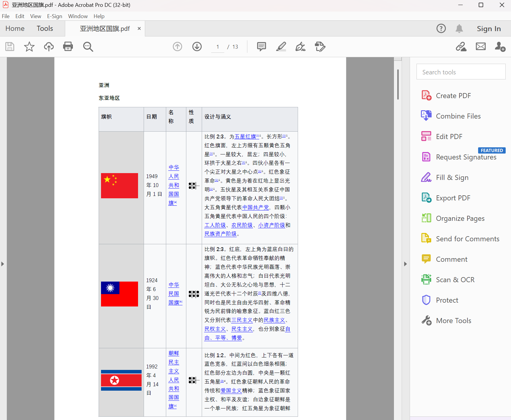511x420 pixels.
Task: Open the Organize Pages tool
Action: (x=460, y=218)
